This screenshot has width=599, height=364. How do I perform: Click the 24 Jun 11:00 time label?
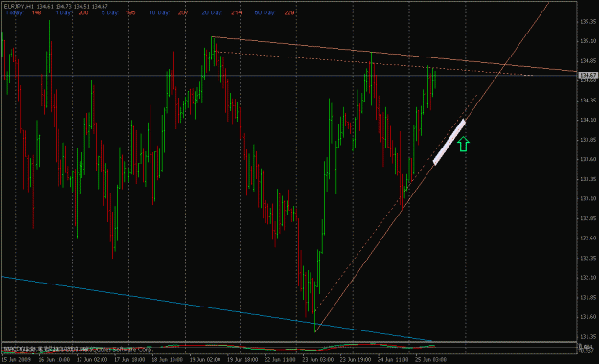pos(393,360)
